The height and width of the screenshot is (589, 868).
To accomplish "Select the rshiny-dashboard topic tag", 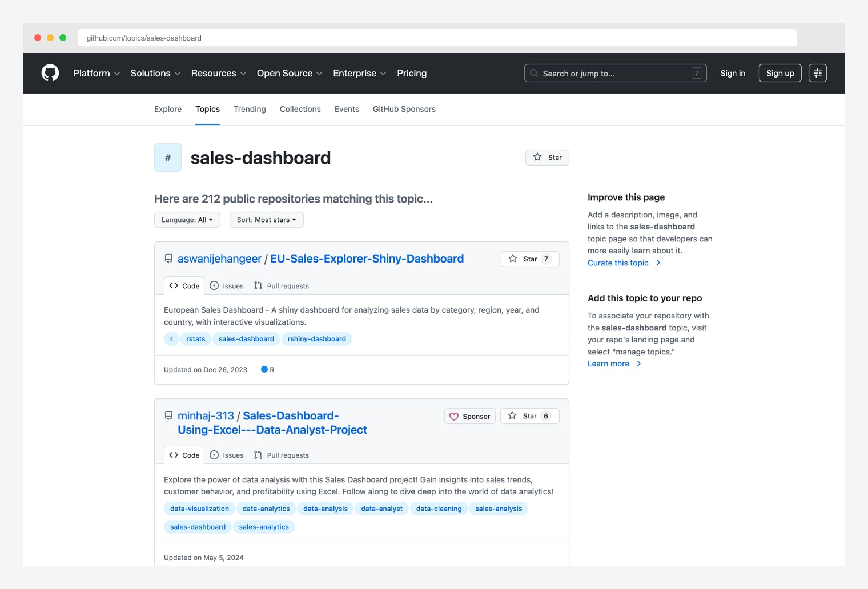I will pyautogui.click(x=317, y=339).
